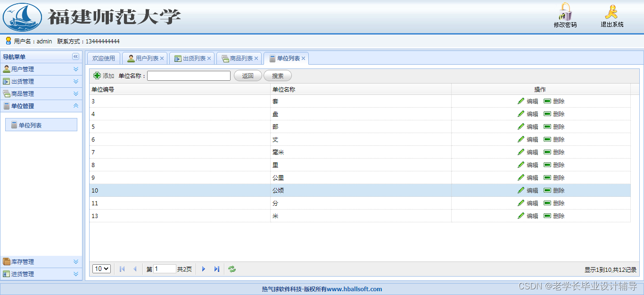Click the next page arrow icon
Image resolution: width=644 pixels, height=295 pixels.
tap(203, 269)
